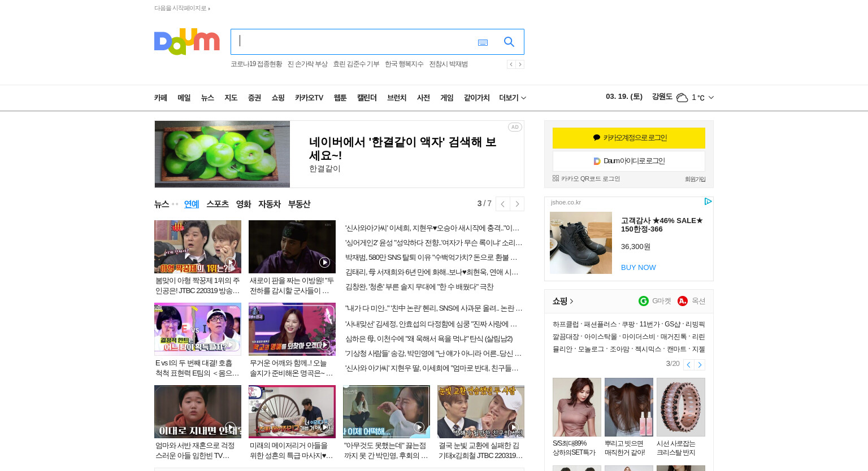Switch to the 부동산 news tab
Viewport: 868px width, 471px height.
pos(299,204)
